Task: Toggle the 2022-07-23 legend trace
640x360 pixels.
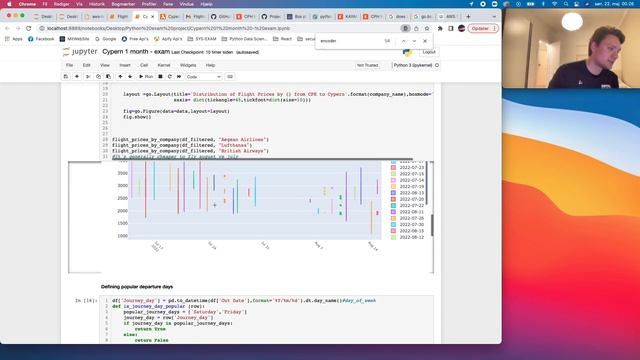Action: click(407, 167)
